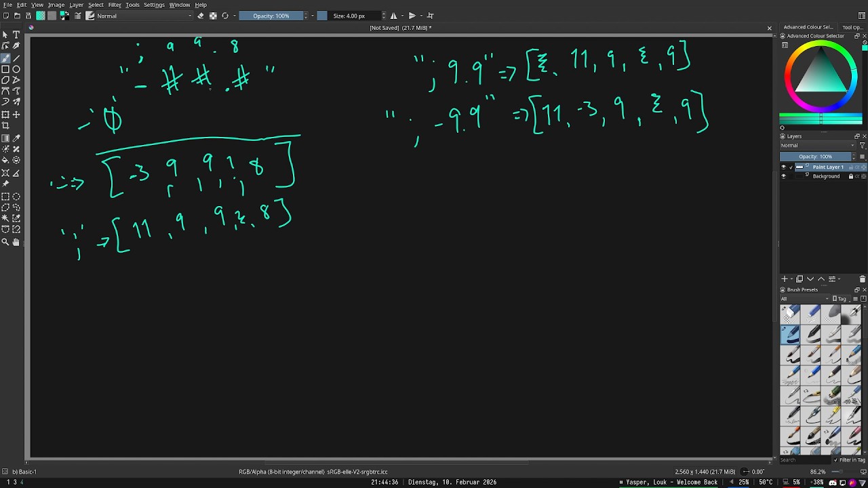Open the Settings menu
Image resolution: width=868 pixels, height=488 pixels.
pyautogui.click(x=154, y=5)
